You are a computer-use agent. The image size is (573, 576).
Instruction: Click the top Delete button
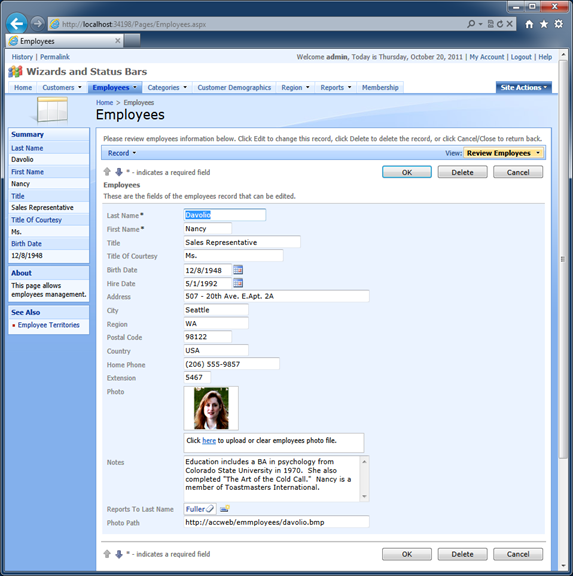point(462,172)
